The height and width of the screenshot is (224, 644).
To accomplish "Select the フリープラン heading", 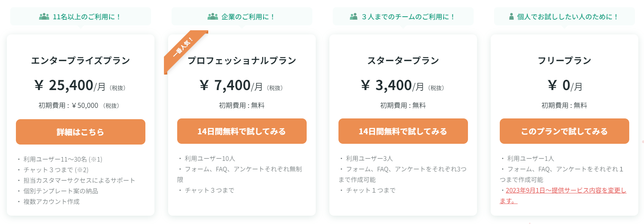I will pyautogui.click(x=564, y=61).
